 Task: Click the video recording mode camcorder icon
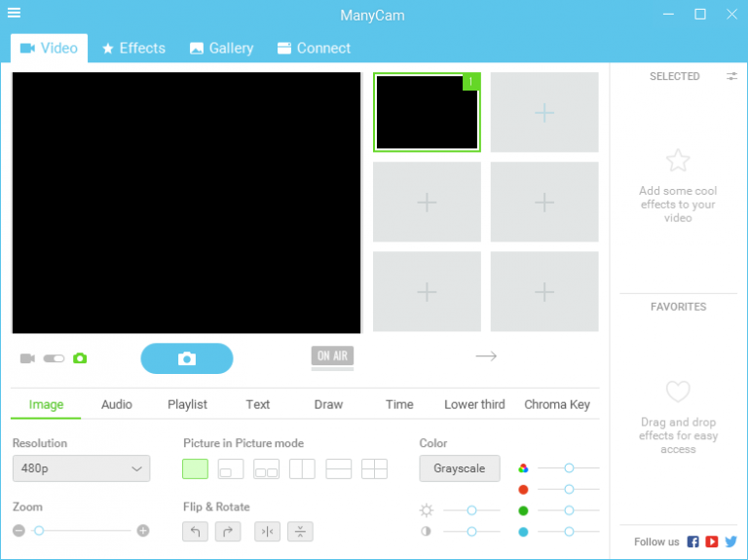[27, 358]
